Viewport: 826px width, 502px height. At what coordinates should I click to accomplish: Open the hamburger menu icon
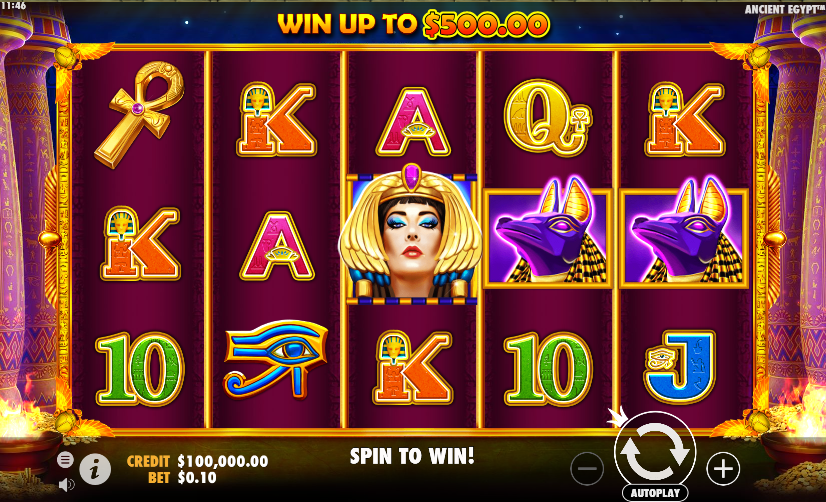(x=65, y=460)
